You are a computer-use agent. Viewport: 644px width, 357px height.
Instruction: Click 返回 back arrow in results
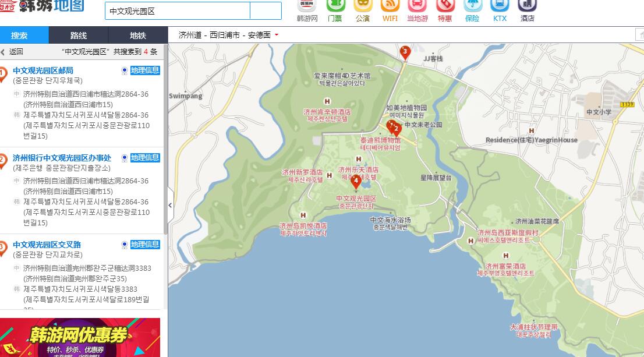pos(12,52)
